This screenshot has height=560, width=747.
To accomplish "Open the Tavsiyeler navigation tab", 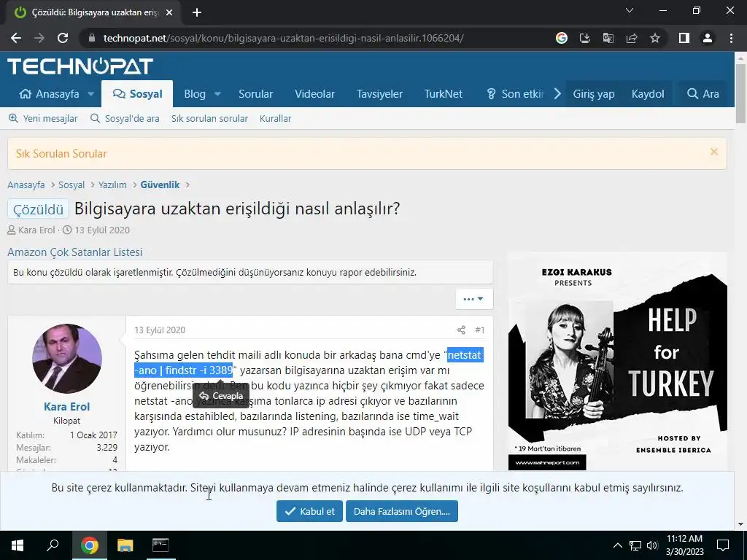I will [x=379, y=94].
